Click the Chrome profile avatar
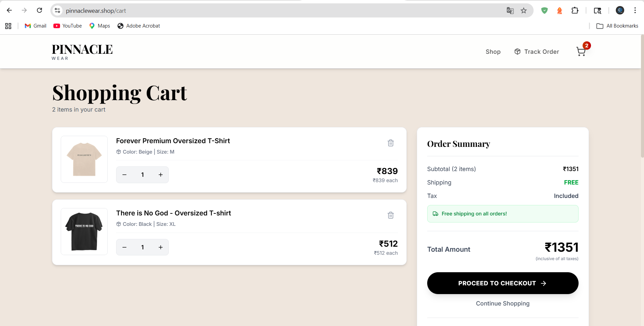This screenshot has width=644, height=326. (620, 10)
